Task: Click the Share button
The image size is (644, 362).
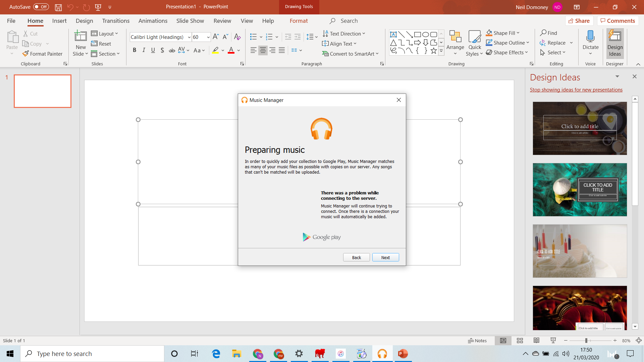Action: pyautogui.click(x=579, y=21)
